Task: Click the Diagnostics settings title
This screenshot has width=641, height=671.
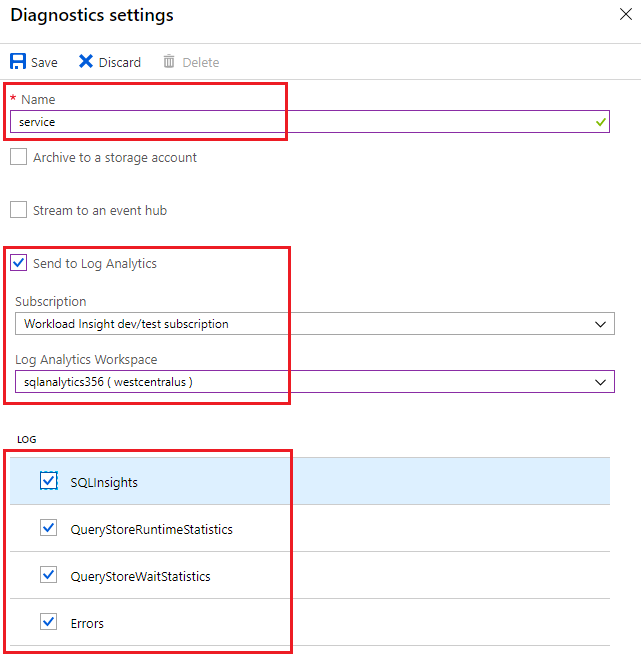Action: (92, 15)
